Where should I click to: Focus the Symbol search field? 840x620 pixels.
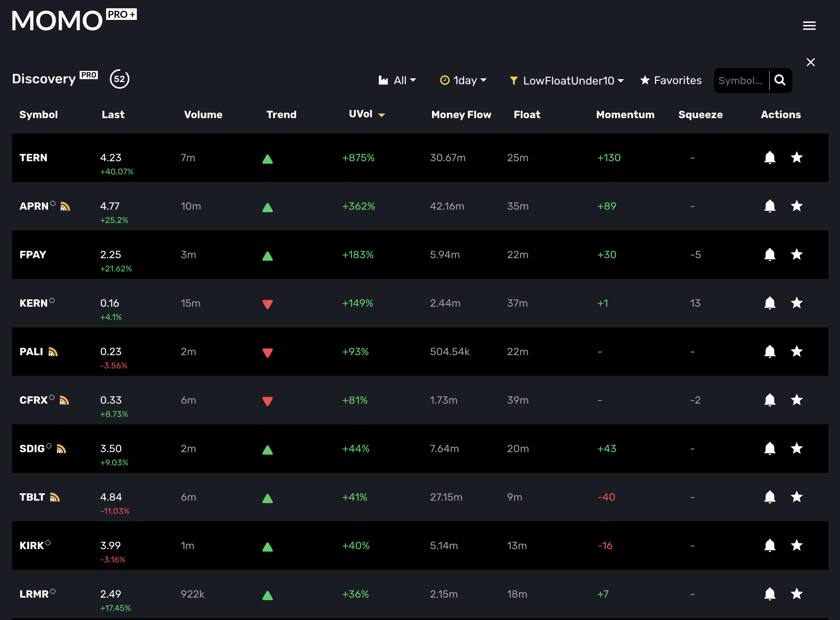click(740, 80)
